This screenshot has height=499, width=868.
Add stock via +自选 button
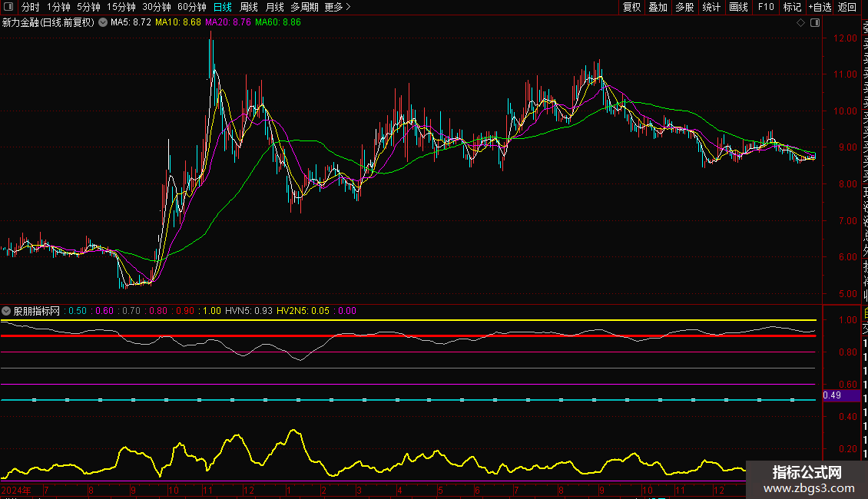tap(820, 7)
